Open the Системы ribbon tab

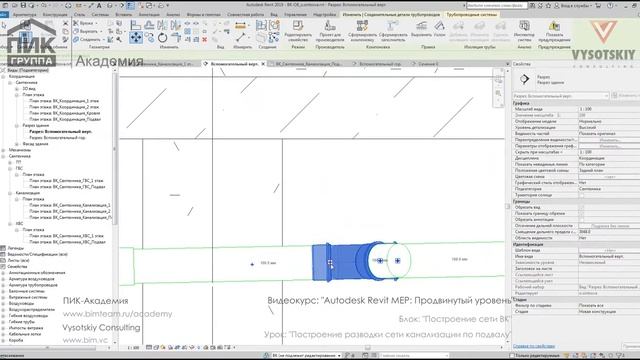coord(100,14)
